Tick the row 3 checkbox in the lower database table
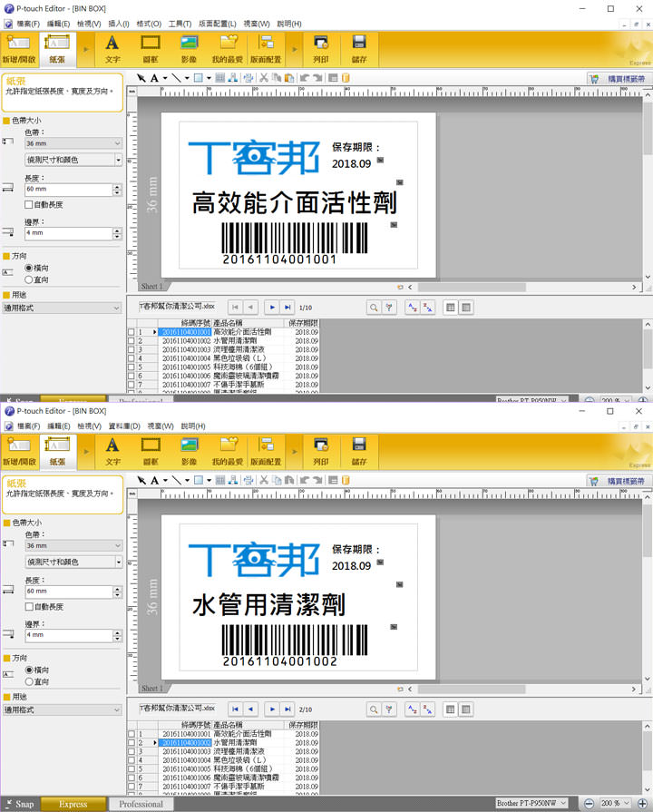This screenshot has height=812, width=653. tap(132, 752)
